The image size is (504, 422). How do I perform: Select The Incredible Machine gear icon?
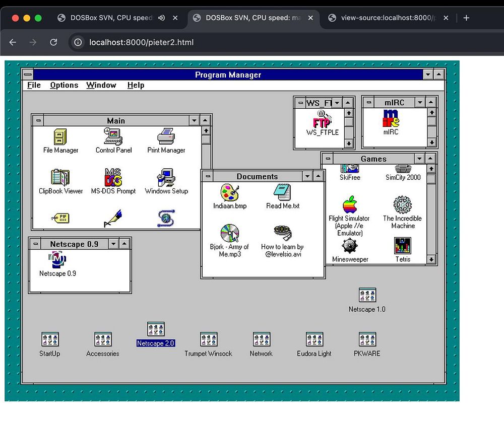coord(403,205)
